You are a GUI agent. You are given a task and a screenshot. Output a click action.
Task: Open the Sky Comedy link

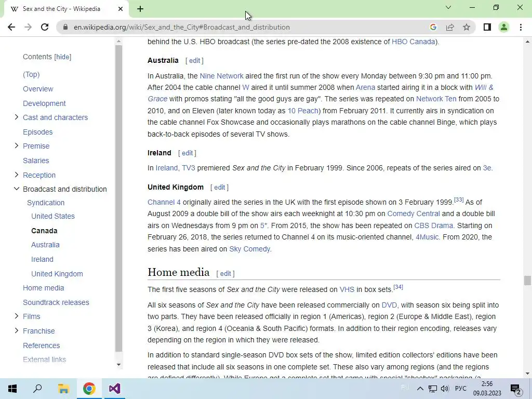tap(250, 249)
